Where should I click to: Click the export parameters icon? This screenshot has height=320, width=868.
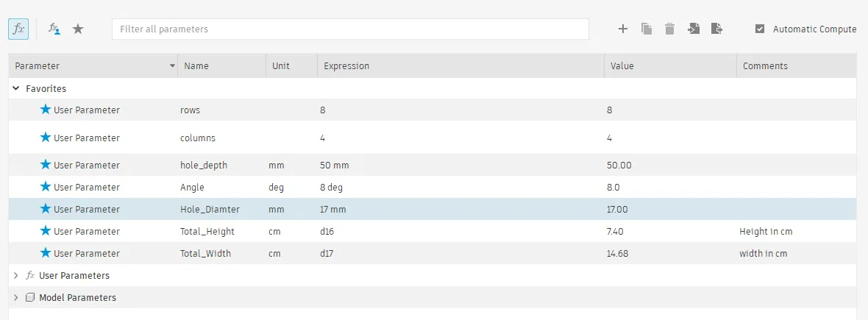click(x=717, y=29)
